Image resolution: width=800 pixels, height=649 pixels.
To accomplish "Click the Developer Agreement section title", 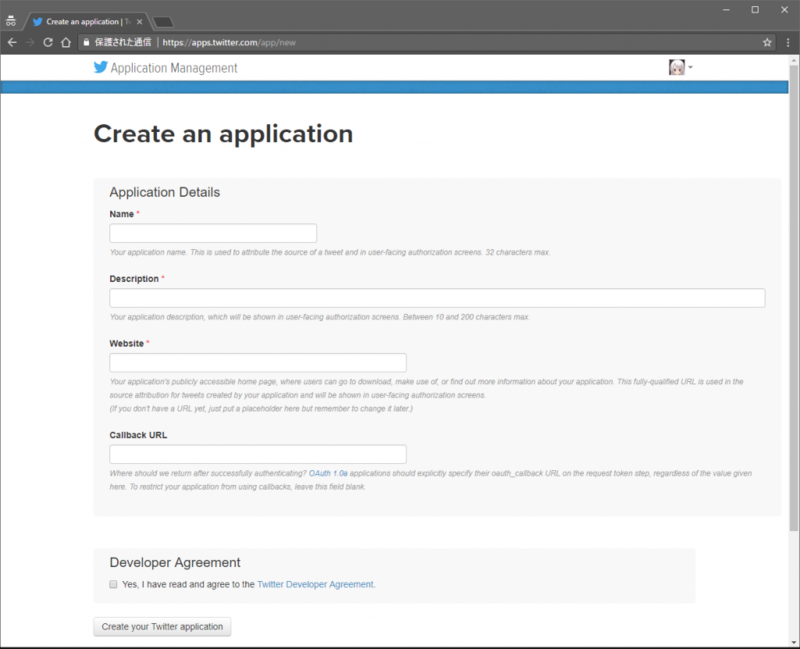I will coord(175,562).
